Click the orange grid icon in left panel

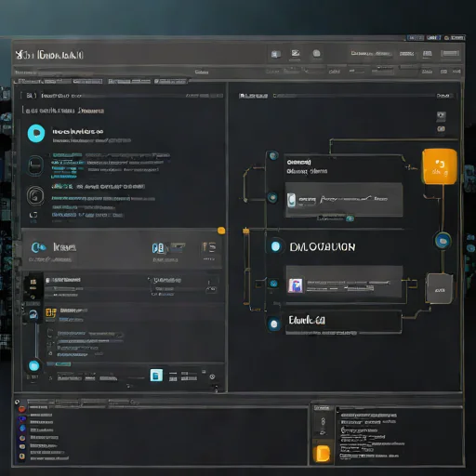tap(51, 312)
